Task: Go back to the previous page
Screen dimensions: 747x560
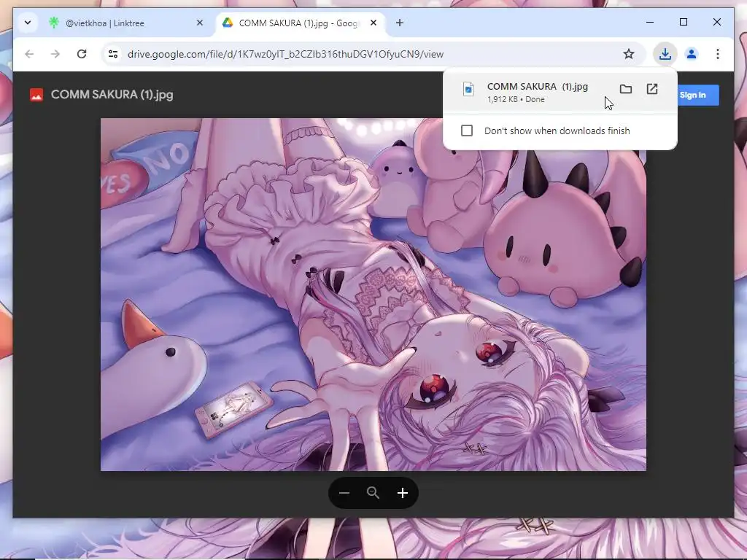Action: tap(29, 54)
